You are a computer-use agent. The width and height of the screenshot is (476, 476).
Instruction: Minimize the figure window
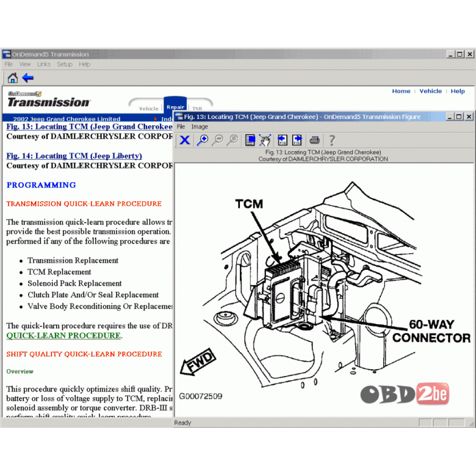(450, 117)
